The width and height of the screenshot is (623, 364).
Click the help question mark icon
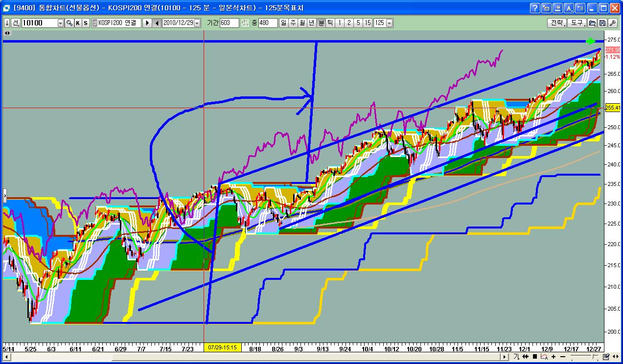tap(535, 8)
